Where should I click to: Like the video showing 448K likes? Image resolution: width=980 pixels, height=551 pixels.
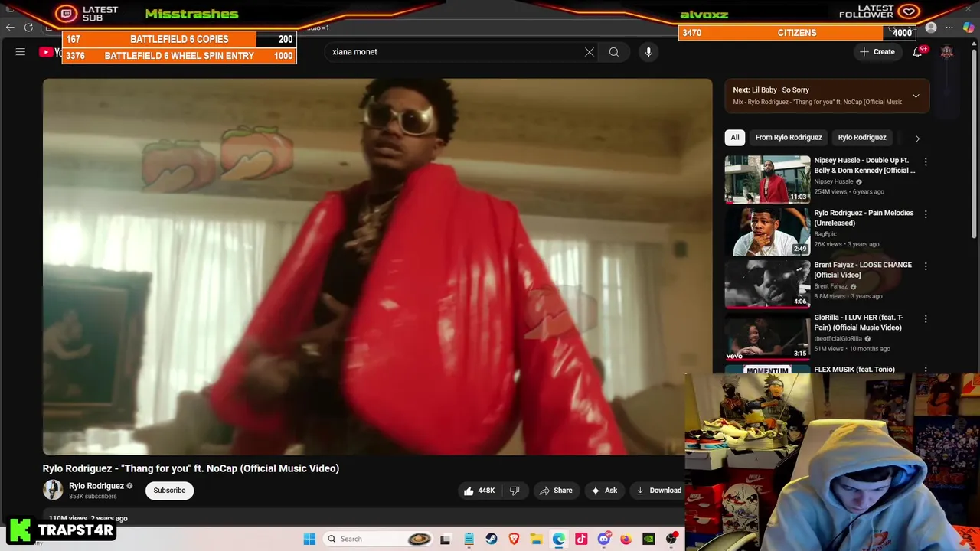479,491
